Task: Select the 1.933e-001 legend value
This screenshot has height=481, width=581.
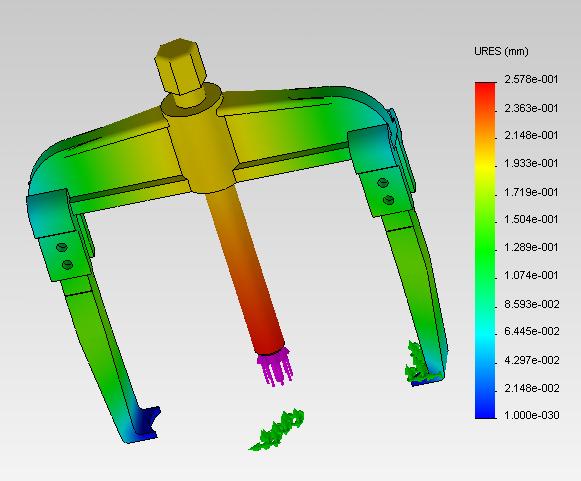Action: pyautogui.click(x=531, y=163)
